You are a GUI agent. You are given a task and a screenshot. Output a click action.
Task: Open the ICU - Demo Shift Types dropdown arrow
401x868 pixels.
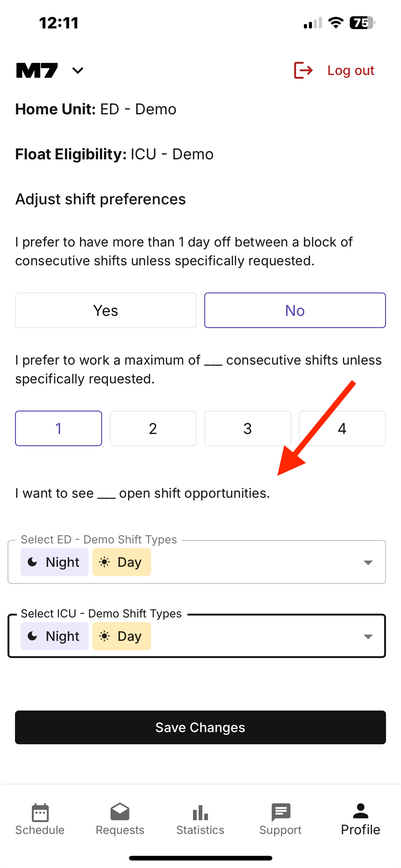(x=368, y=636)
